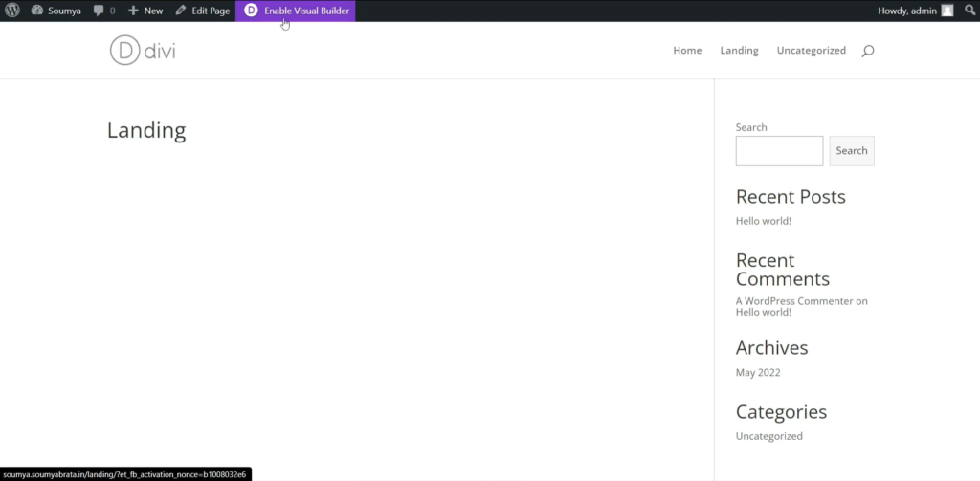Click the Categories heading
Viewport: 980px width, 481px height.
pos(781,412)
